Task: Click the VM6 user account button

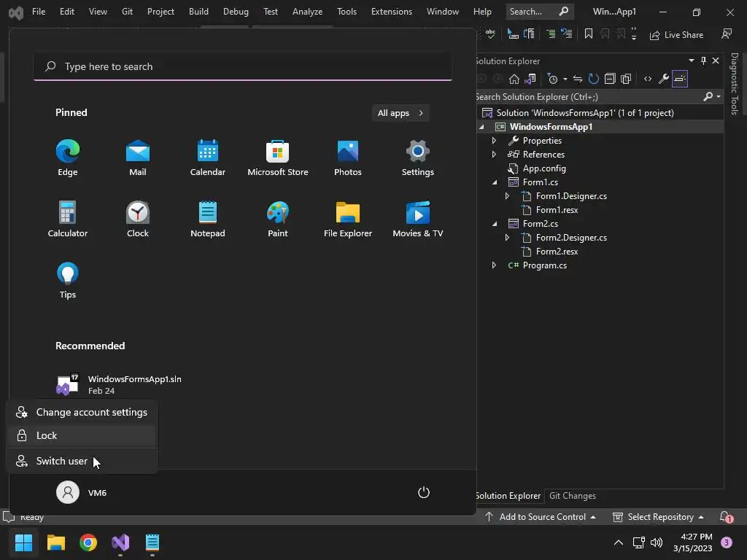Action: (82, 492)
